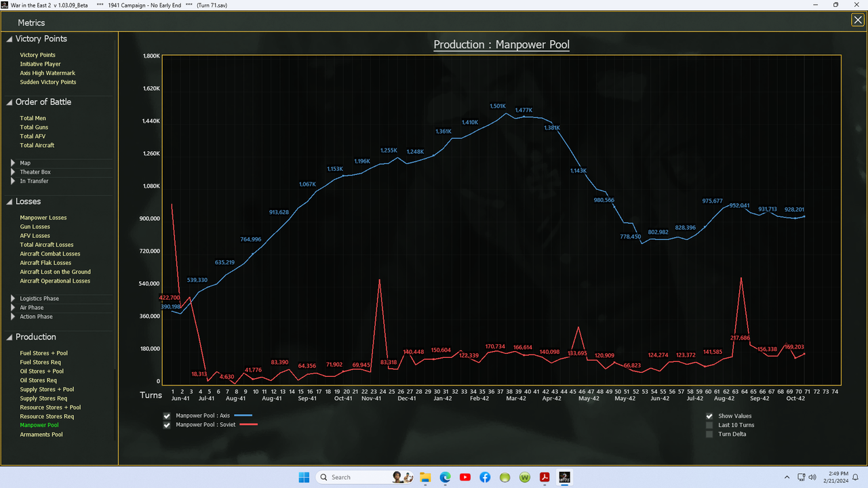The height and width of the screenshot is (488, 868).
Task: Expand the Action Phase subsection
Action: coord(13,317)
